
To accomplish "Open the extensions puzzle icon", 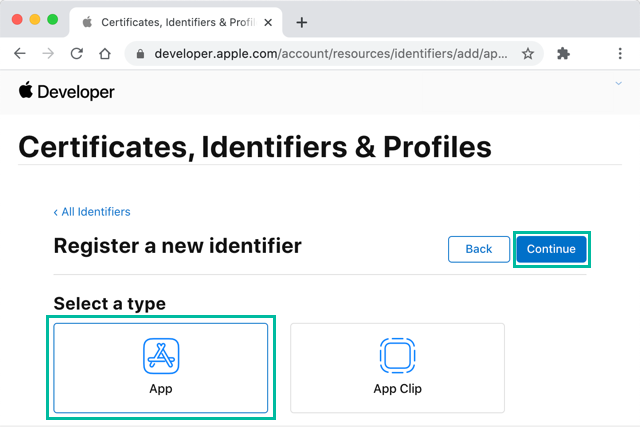I will (563, 53).
